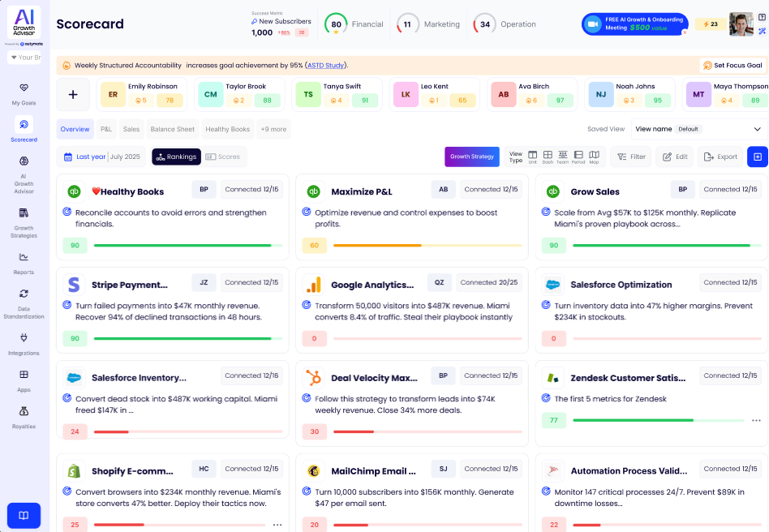Screen dimensions: 769x532
Task: Expand the +9 more tabs
Action: click(x=273, y=129)
